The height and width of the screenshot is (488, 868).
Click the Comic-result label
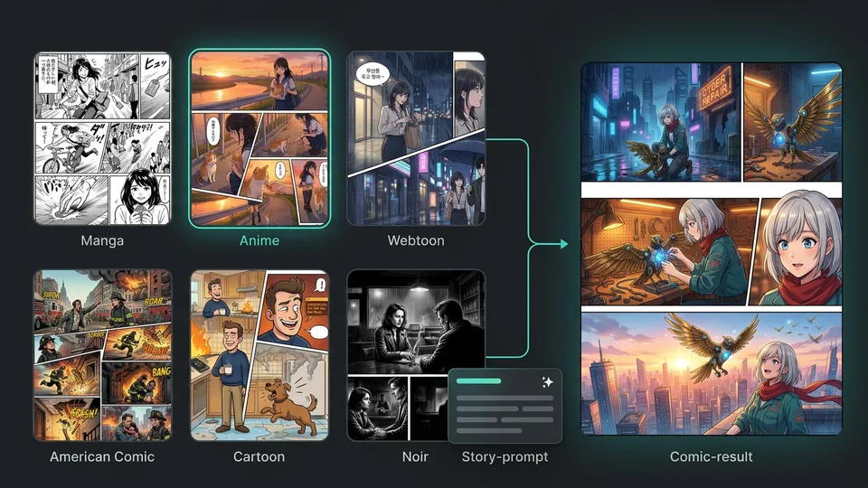(x=712, y=457)
